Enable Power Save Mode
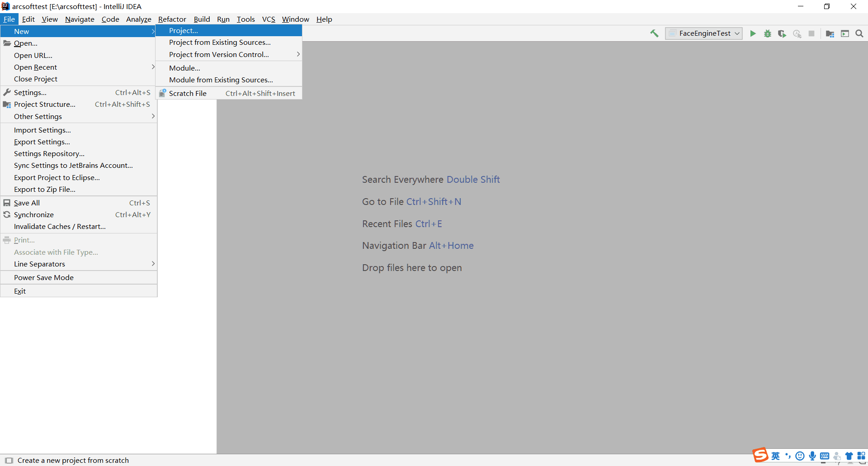This screenshot has width=868, height=466. 43,277
